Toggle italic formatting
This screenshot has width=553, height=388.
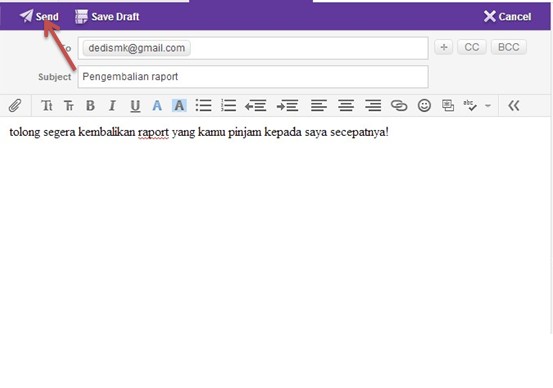(x=112, y=105)
